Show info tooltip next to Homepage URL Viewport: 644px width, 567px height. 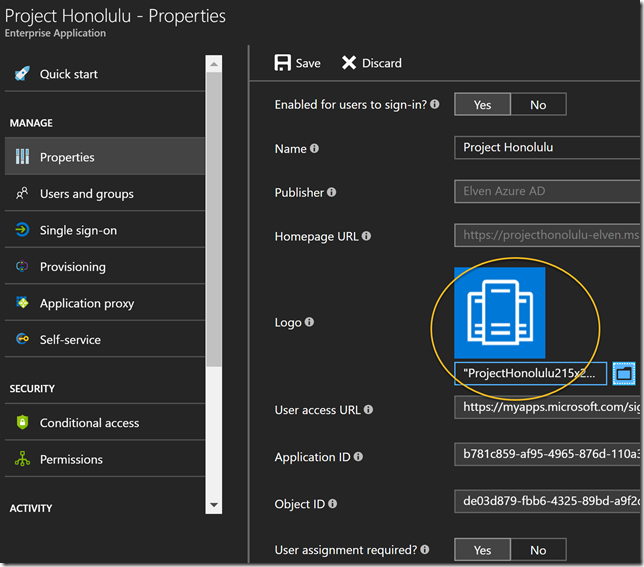(x=366, y=237)
